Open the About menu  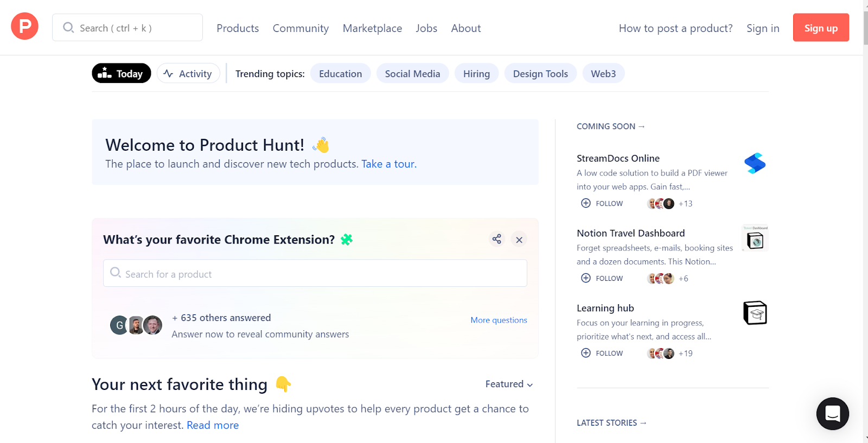pos(466,28)
